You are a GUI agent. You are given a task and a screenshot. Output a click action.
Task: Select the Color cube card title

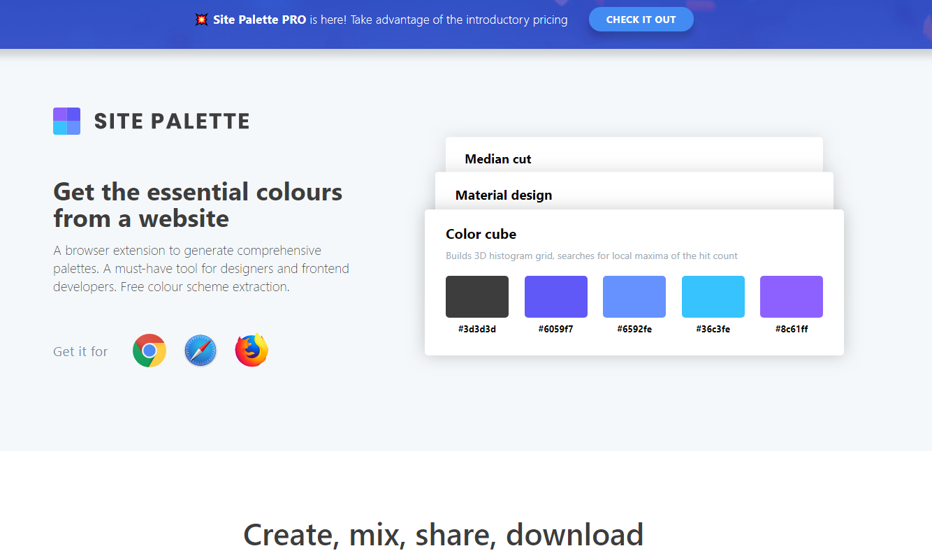pyautogui.click(x=481, y=235)
